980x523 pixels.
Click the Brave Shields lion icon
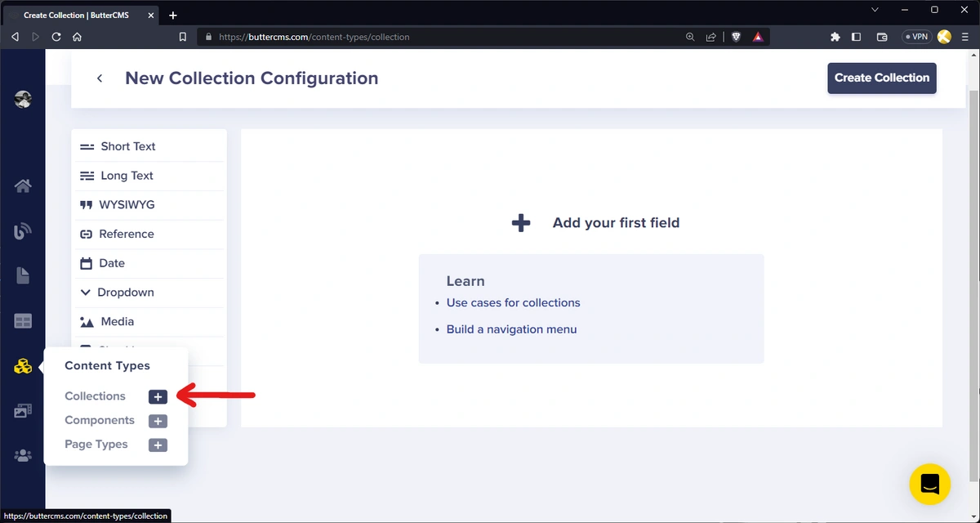coord(736,37)
